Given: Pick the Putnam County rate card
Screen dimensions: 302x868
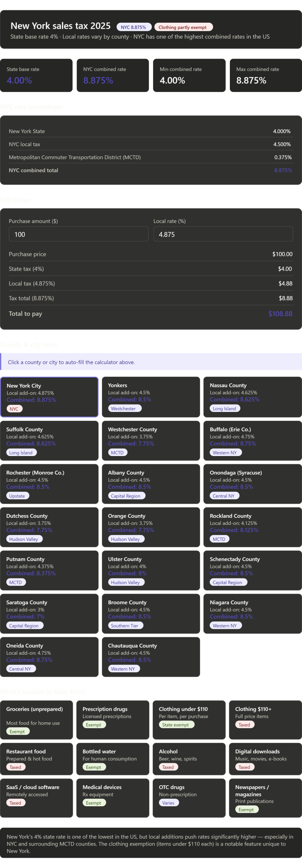Looking at the screenshot, I should coord(49,570).
